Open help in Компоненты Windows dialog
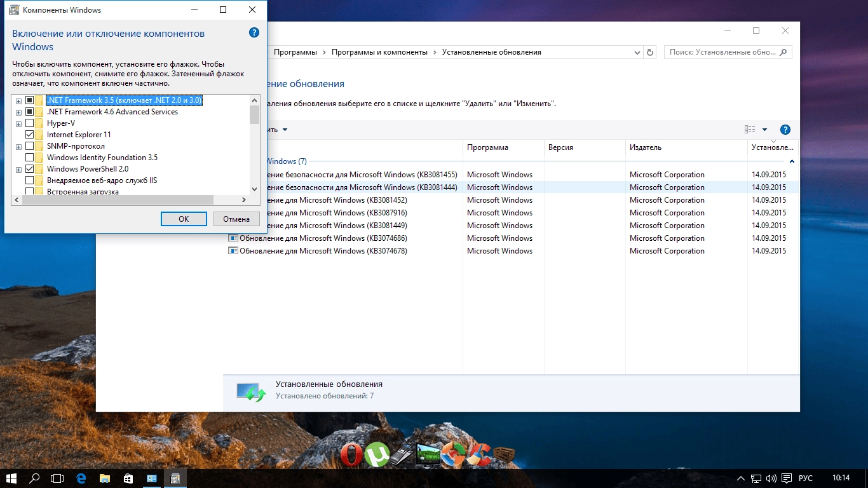This screenshot has width=868, height=488. [254, 32]
